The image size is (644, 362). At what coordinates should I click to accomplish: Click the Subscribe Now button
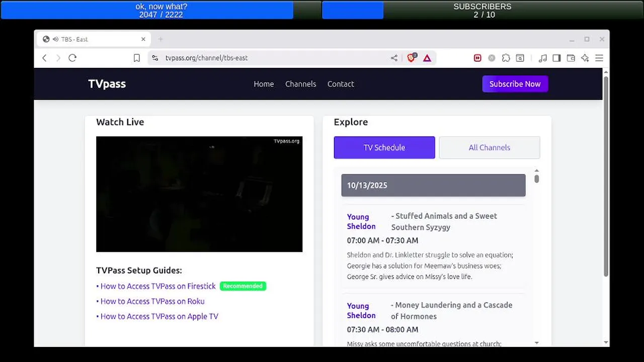[x=515, y=84]
